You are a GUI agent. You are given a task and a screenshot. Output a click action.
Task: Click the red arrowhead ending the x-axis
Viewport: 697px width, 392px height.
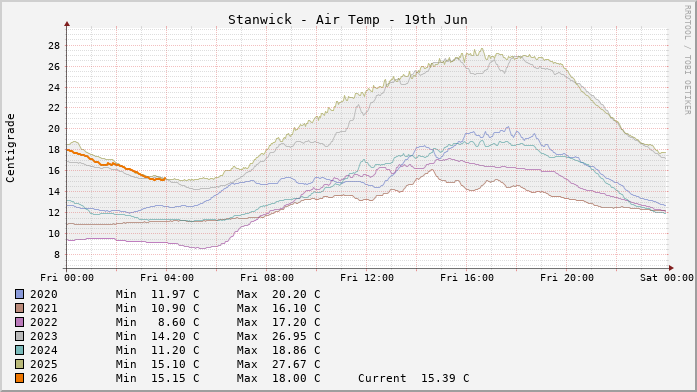tap(671, 268)
